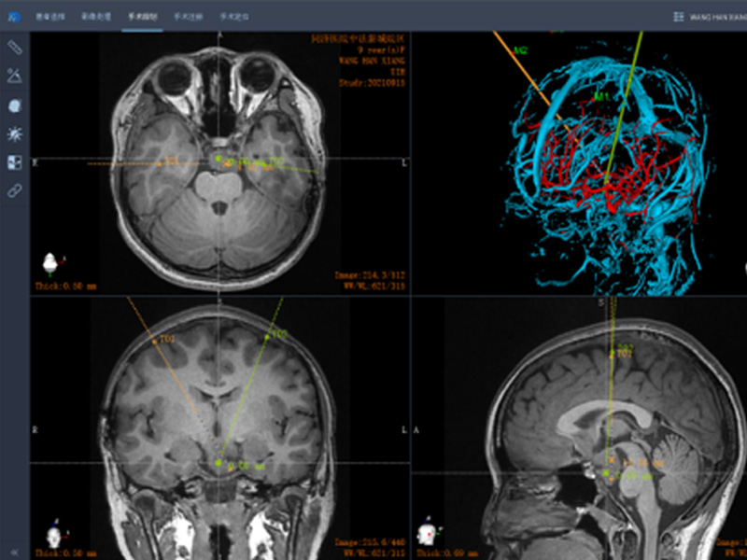Click the green M1 marker in 3D view
747x560 pixels.
(602, 96)
